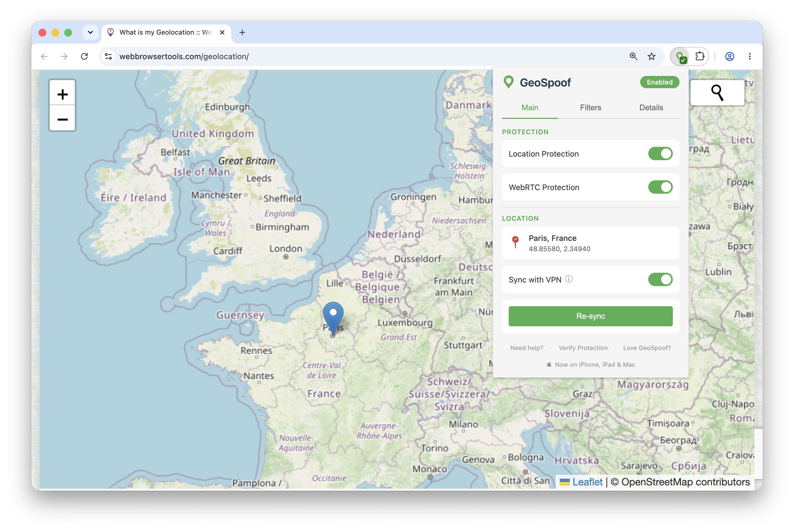
Task: Switch to the Main tab in GeoSpoof
Action: pyautogui.click(x=530, y=107)
